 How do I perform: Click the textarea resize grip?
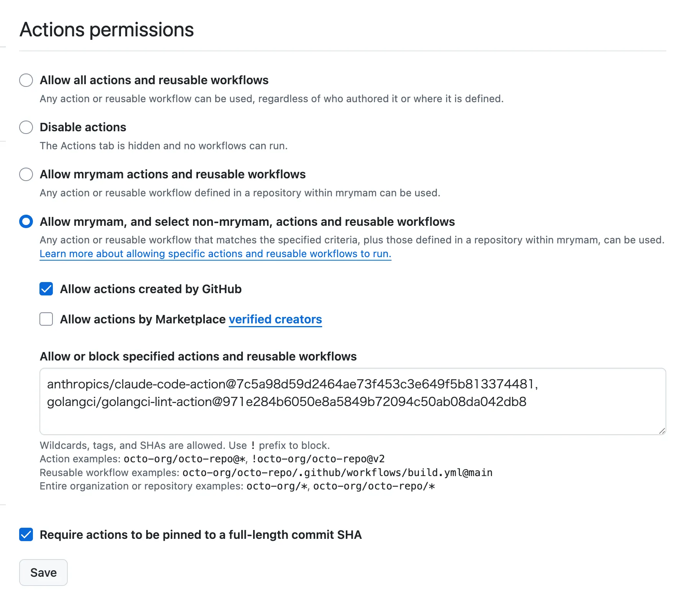662,431
